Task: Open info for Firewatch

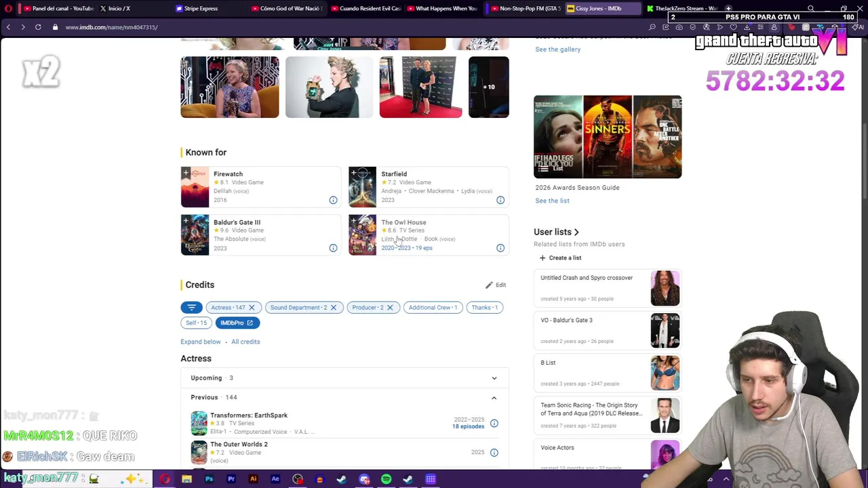Action: [x=333, y=200]
